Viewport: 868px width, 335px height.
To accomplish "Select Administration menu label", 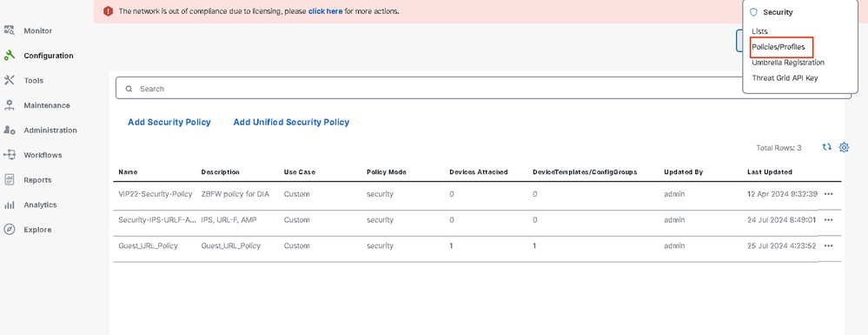I will pyautogui.click(x=50, y=131).
